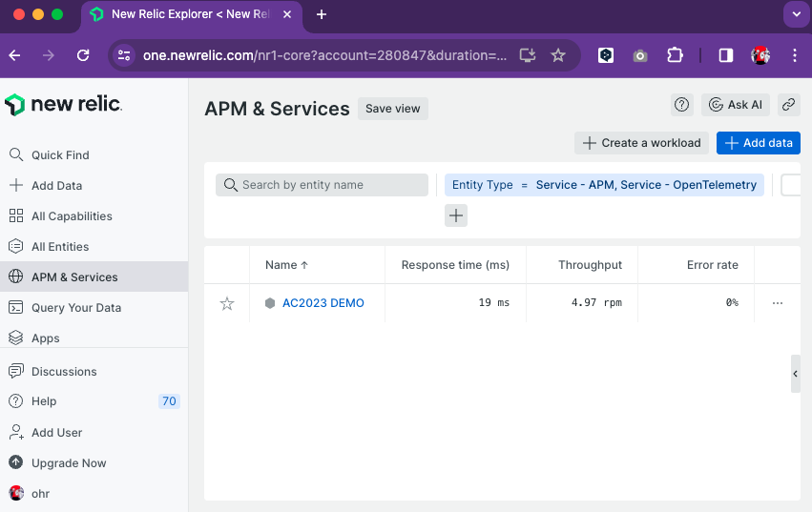Select the New Relic Explorer tab

point(191,14)
